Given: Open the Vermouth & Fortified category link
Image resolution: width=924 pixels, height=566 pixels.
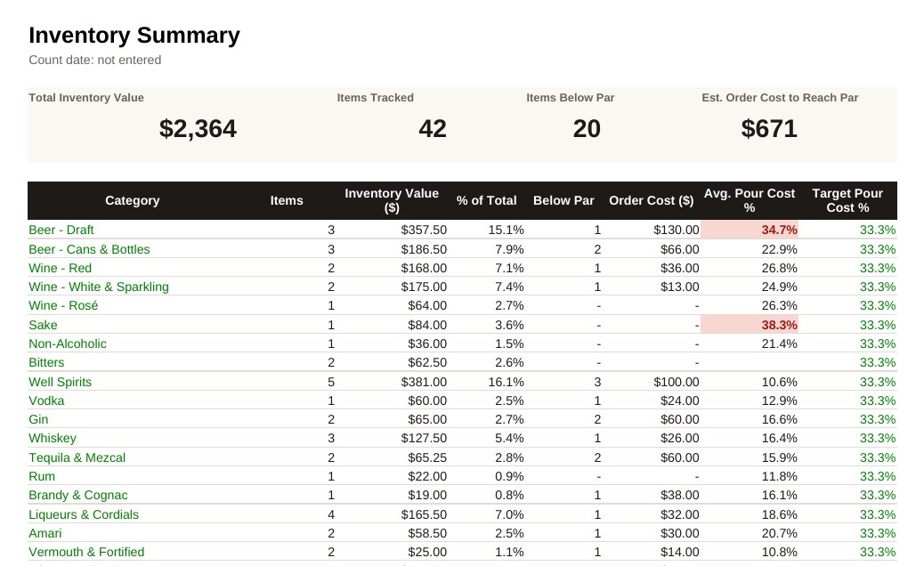Looking at the screenshot, I should click(86, 553).
